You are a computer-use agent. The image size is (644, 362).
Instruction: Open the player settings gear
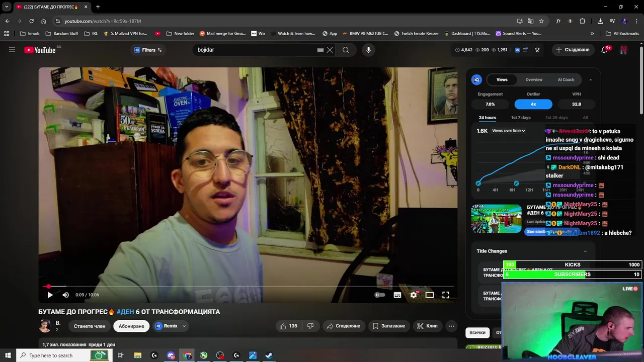414,295
